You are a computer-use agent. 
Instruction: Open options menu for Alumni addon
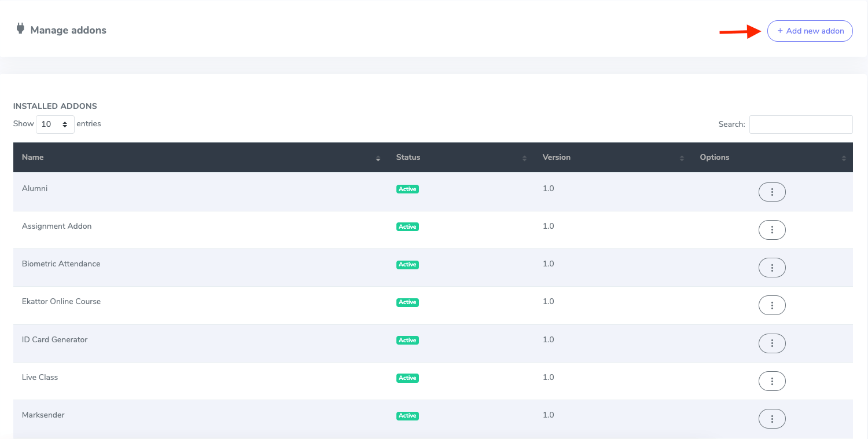[771, 192]
